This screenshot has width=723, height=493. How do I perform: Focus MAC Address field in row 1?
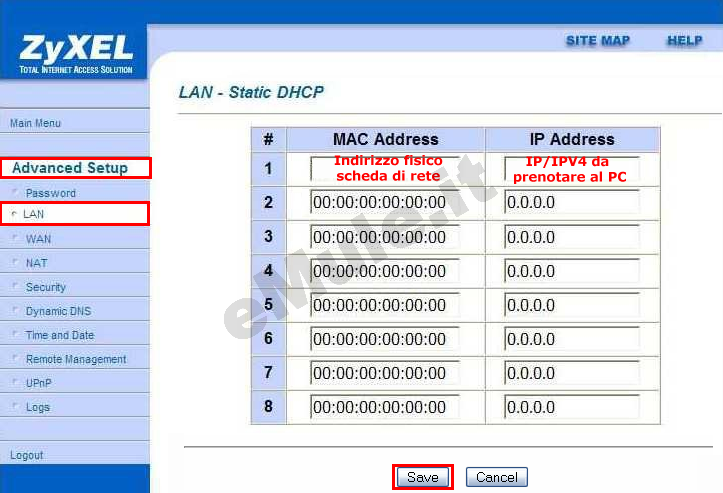click(x=385, y=169)
